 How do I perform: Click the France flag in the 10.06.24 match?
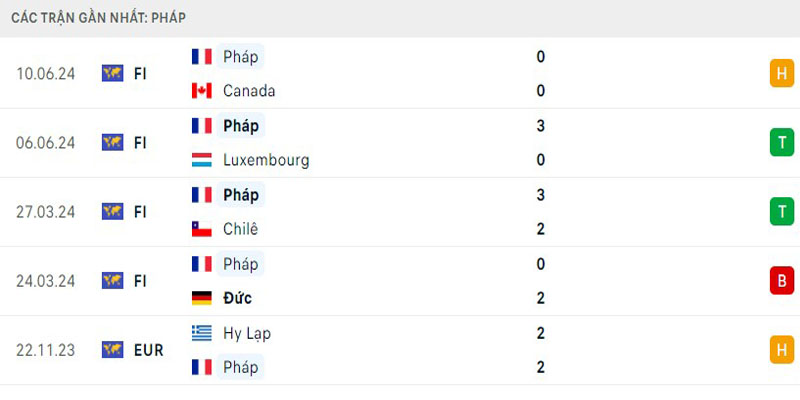click(x=202, y=57)
